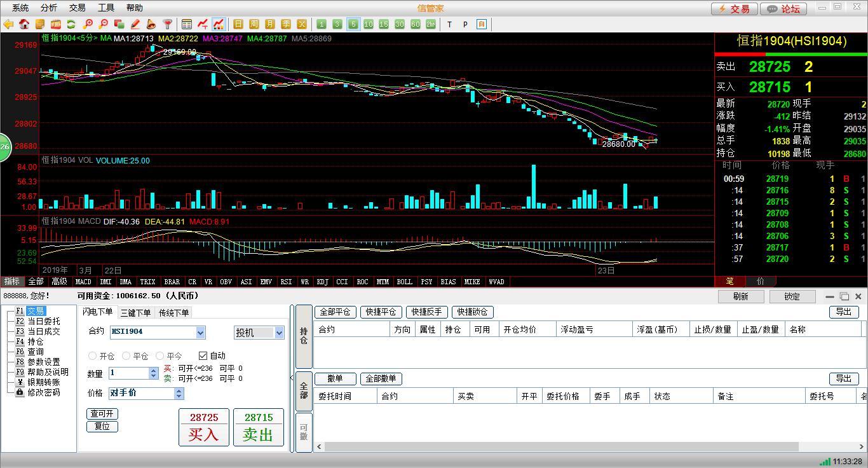Switch to daily chart period 日
The image size is (868, 468).
(x=238, y=24)
